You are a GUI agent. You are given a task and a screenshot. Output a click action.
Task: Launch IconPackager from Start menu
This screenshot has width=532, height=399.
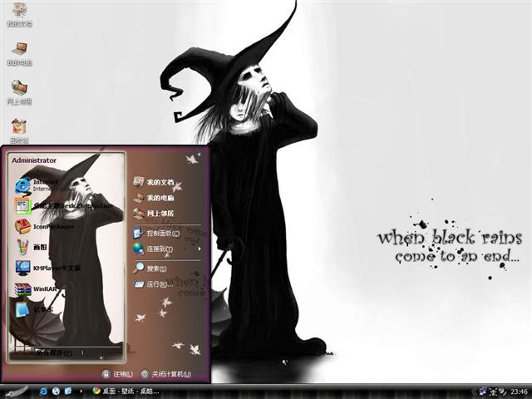coord(44,227)
